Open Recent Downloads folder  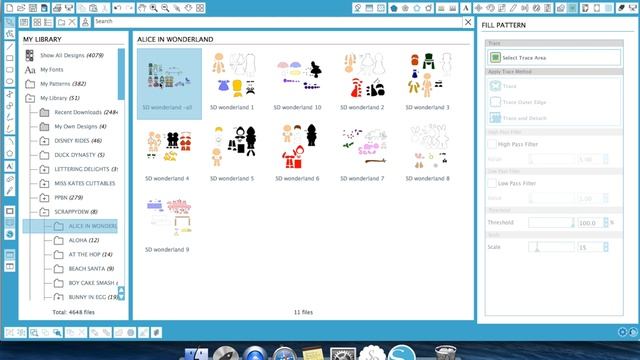86,112
